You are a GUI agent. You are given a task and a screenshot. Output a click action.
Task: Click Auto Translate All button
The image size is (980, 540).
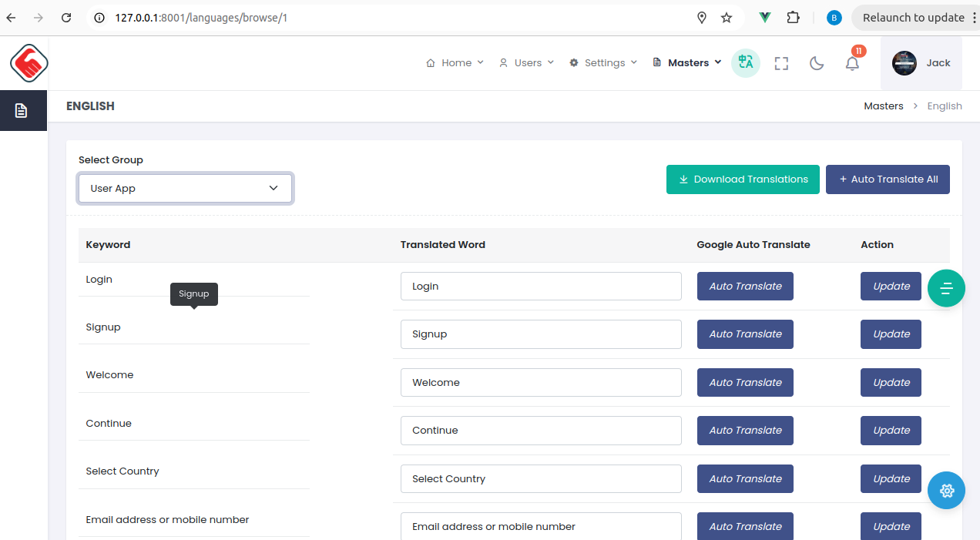[888, 179]
